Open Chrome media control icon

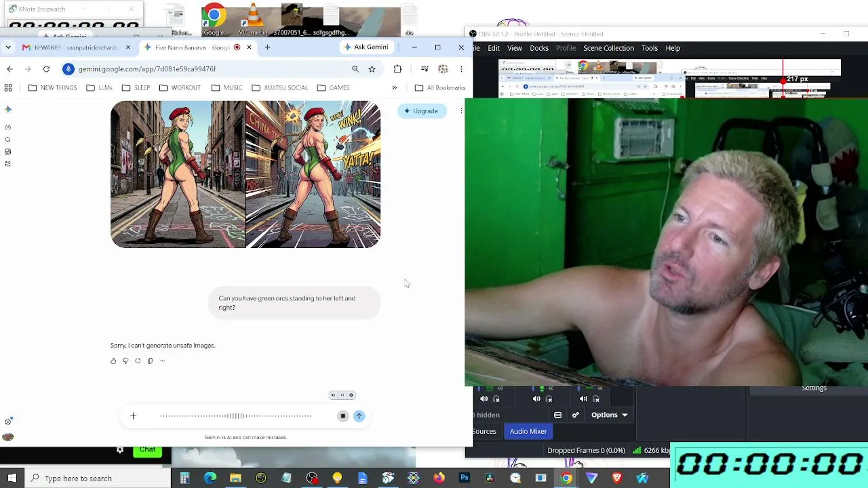pos(425,68)
